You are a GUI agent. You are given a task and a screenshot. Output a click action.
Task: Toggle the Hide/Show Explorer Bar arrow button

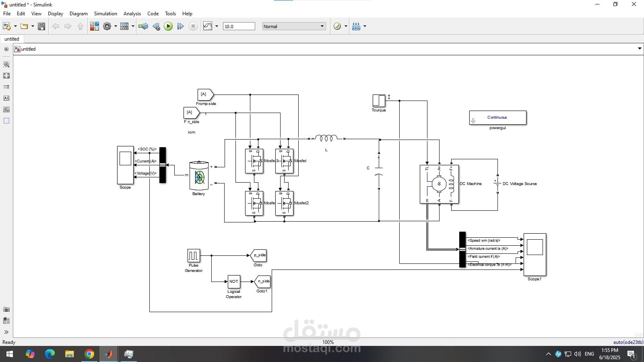click(6, 49)
